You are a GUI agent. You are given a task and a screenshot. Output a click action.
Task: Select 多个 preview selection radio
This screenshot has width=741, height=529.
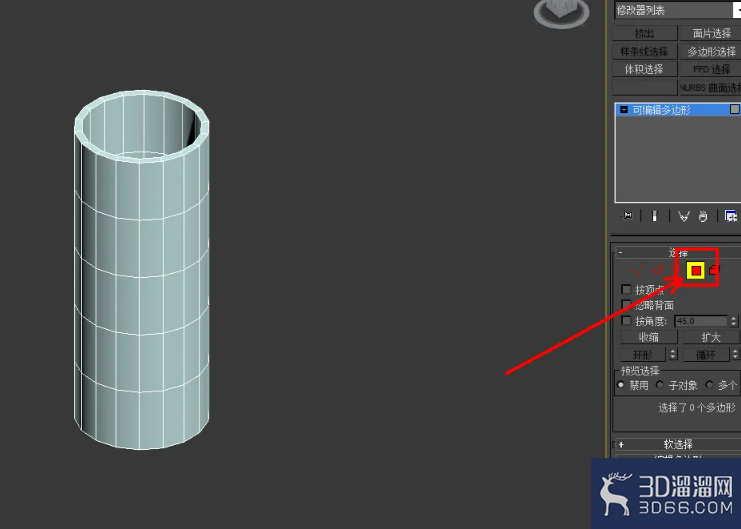[709, 385]
